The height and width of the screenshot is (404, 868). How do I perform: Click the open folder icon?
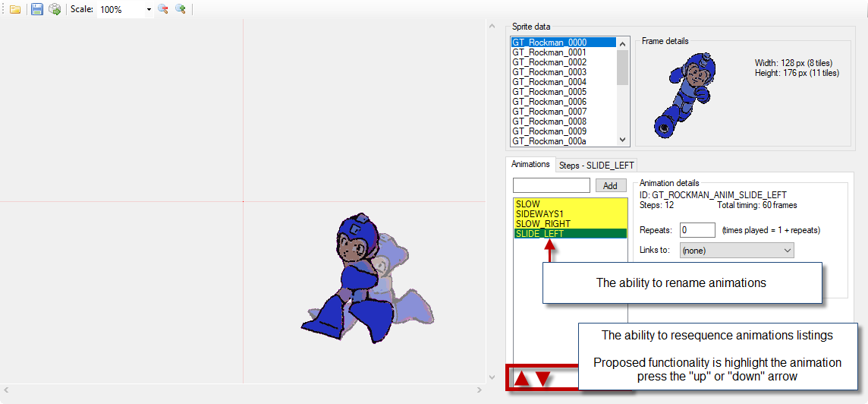[15, 10]
